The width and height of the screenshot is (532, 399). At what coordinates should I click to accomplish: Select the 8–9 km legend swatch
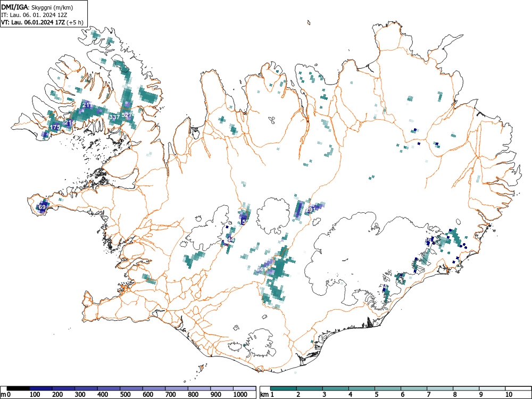[466, 388]
